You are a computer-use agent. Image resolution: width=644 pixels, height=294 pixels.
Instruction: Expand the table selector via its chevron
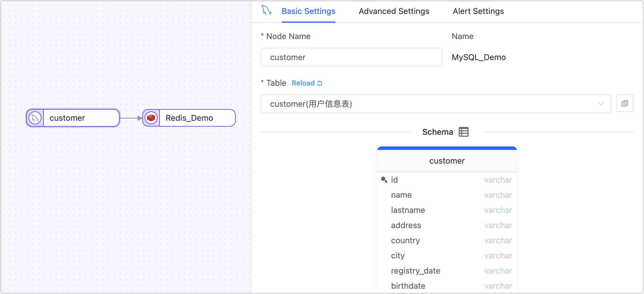click(x=601, y=104)
